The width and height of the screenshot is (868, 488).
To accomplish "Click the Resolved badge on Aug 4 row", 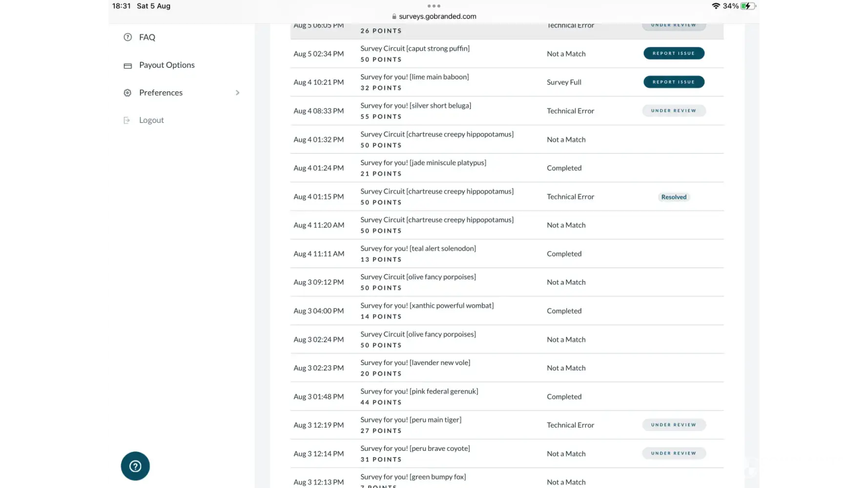I will 674,197.
